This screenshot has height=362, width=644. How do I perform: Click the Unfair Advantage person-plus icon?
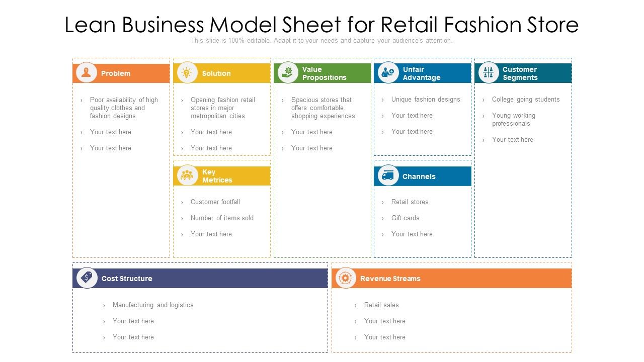click(x=388, y=73)
